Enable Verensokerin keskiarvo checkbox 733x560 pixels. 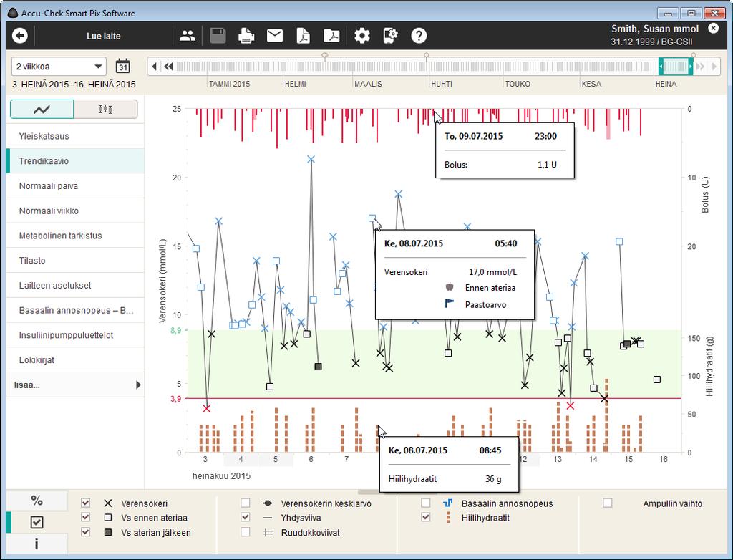(246, 503)
